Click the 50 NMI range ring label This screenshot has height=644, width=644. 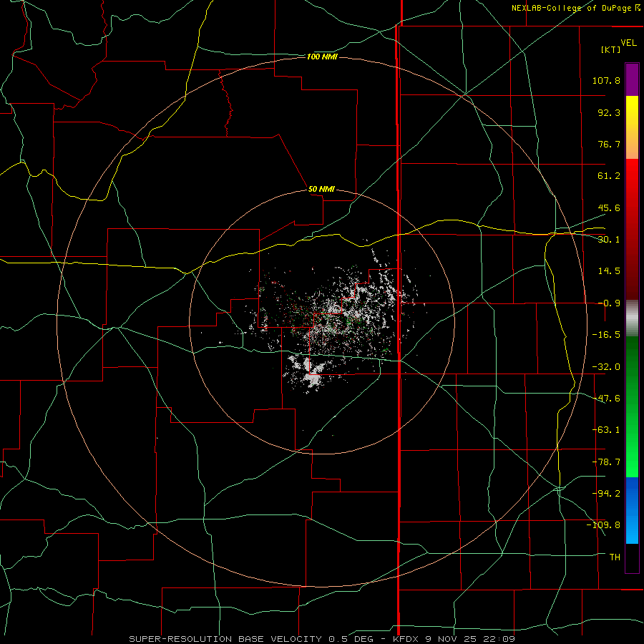pos(321,189)
